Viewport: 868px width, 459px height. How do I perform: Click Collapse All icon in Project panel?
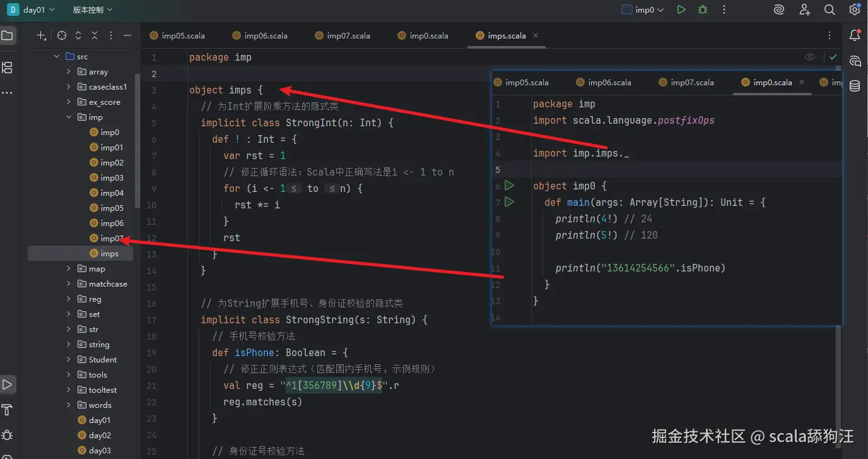click(x=95, y=36)
